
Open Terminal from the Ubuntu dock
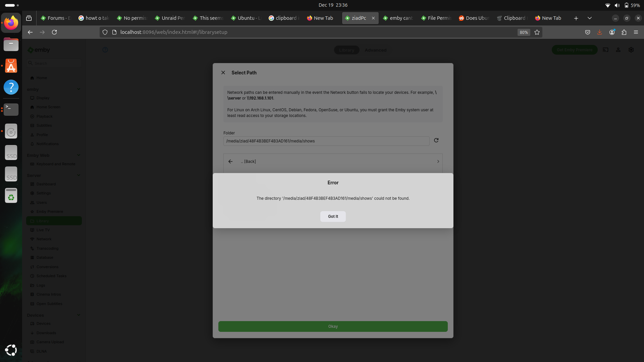pyautogui.click(x=11, y=109)
